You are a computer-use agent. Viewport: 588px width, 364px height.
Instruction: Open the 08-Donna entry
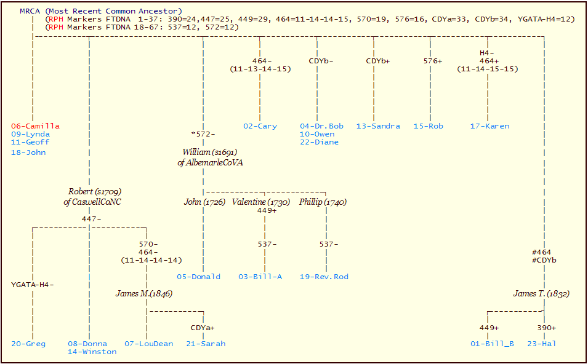point(87,344)
